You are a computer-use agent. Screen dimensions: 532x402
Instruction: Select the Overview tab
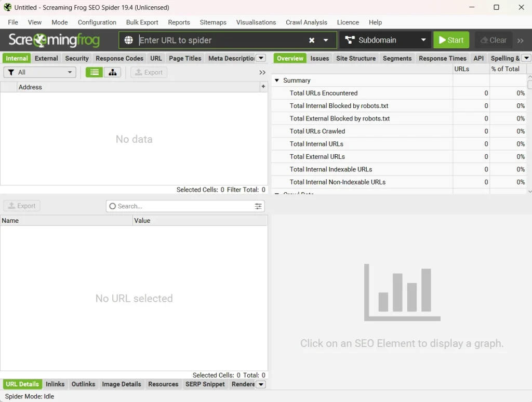(x=290, y=58)
